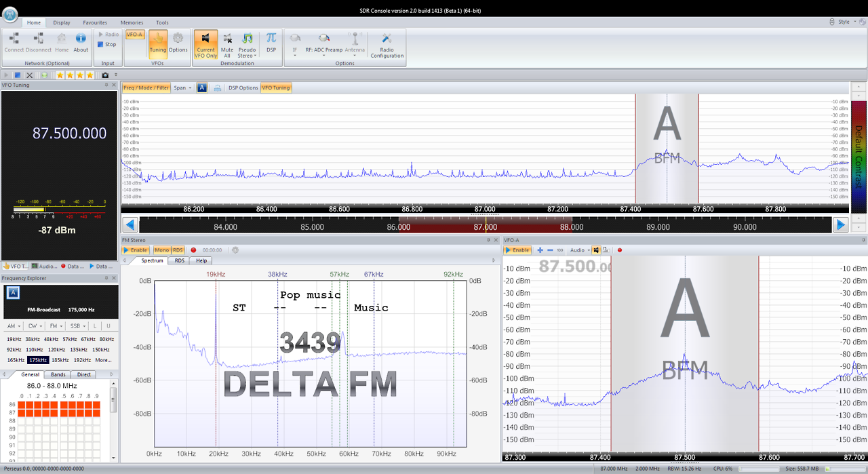Zoom out VFO-A spectrum with minus icon
The image size is (868, 474).
coord(550,250)
